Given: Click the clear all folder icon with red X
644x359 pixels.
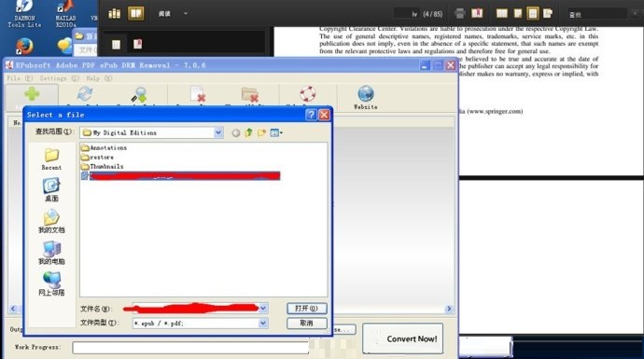Looking at the screenshot, I should (x=250, y=95).
